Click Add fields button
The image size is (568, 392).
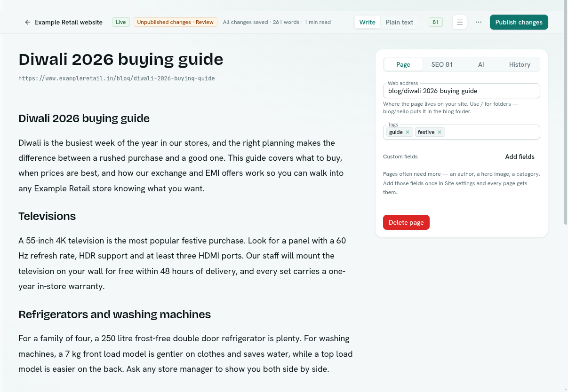coord(520,157)
